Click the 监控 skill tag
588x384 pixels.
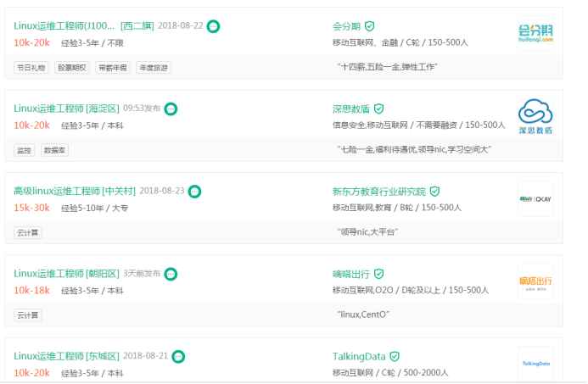pos(25,150)
